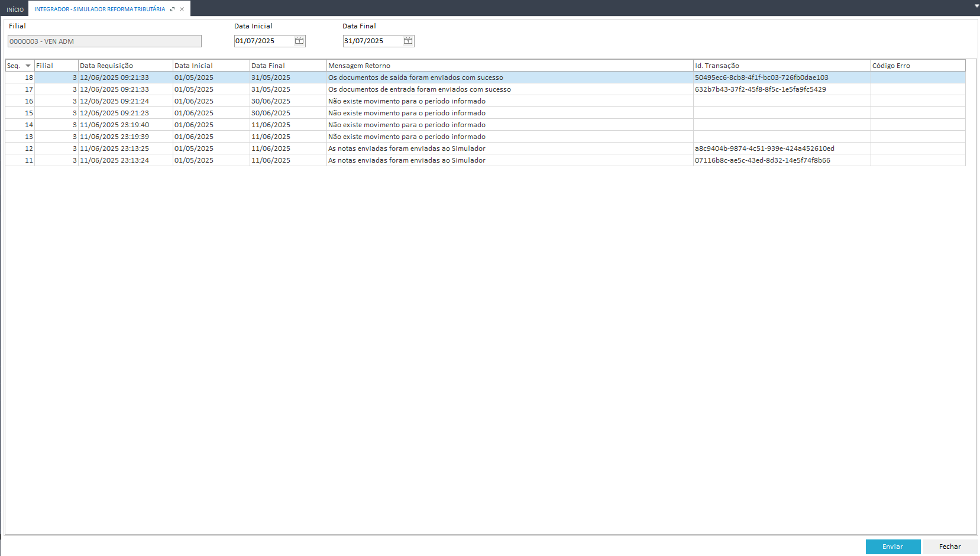Click transaction ID 632b7b43-37f2-45f8-8f5c-1e5fa9fc5429
Image resolution: width=980 pixels, height=556 pixels.
[x=761, y=89]
